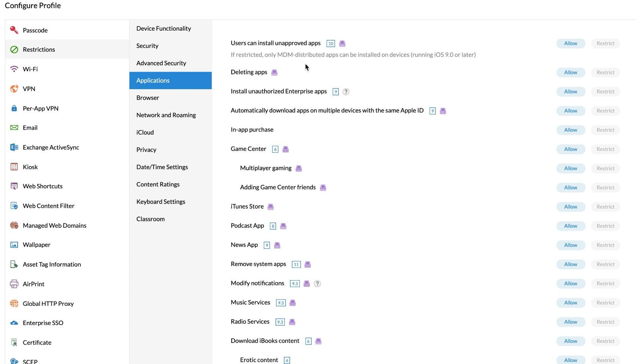The width and height of the screenshot is (636, 364).
Task: Restrict Deleting apps
Action: [605, 72]
